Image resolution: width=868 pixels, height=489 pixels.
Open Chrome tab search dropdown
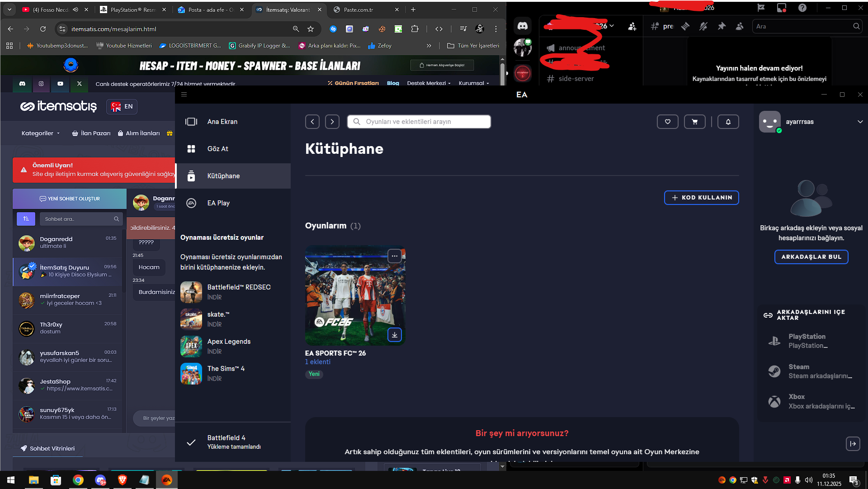[x=9, y=9]
